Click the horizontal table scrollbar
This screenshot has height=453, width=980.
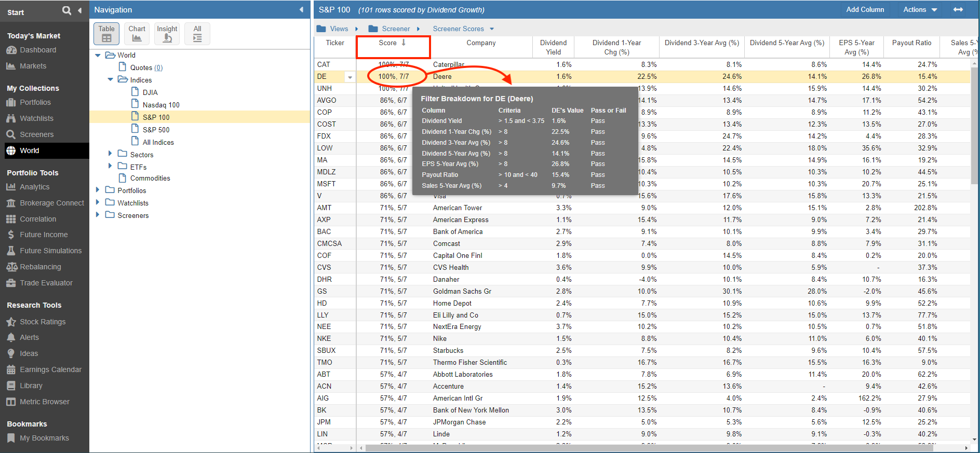pyautogui.click(x=649, y=448)
